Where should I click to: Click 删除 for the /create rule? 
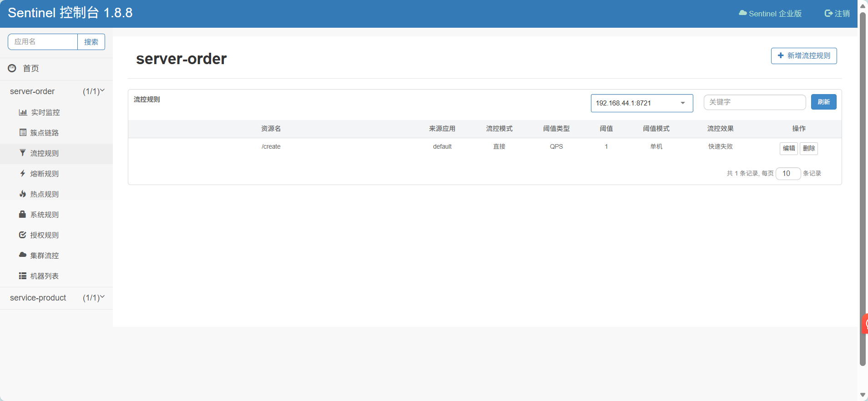[x=809, y=148]
